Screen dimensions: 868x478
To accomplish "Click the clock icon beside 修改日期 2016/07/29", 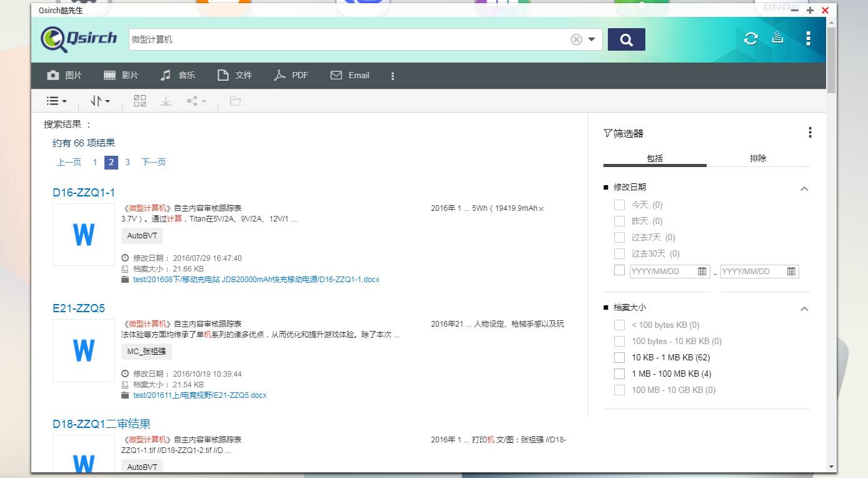I will pos(125,258).
